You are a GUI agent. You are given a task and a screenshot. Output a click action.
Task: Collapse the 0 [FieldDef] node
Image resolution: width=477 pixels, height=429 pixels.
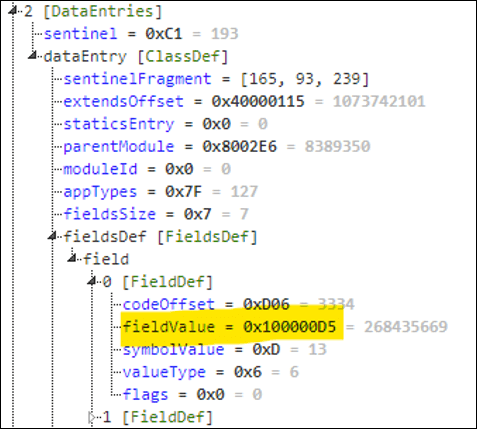click(x=91, y=281)
